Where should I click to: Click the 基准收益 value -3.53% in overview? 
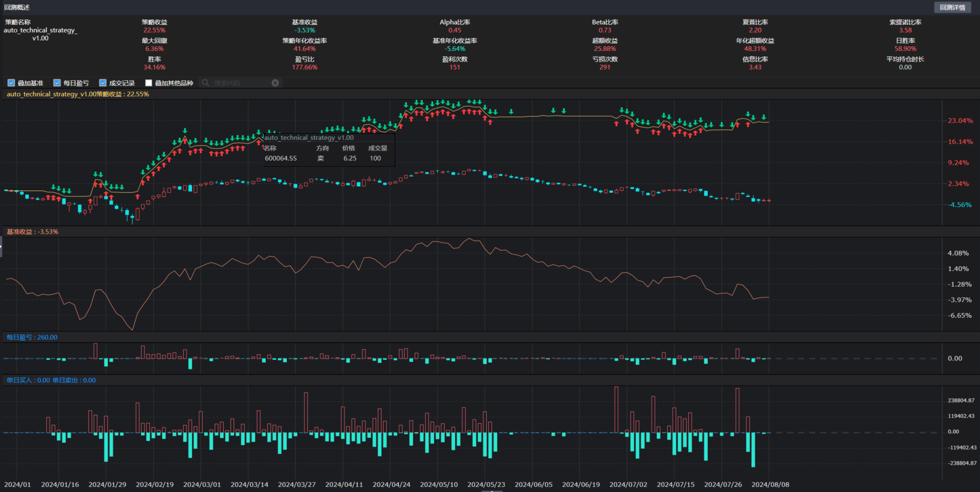[305, 31]
